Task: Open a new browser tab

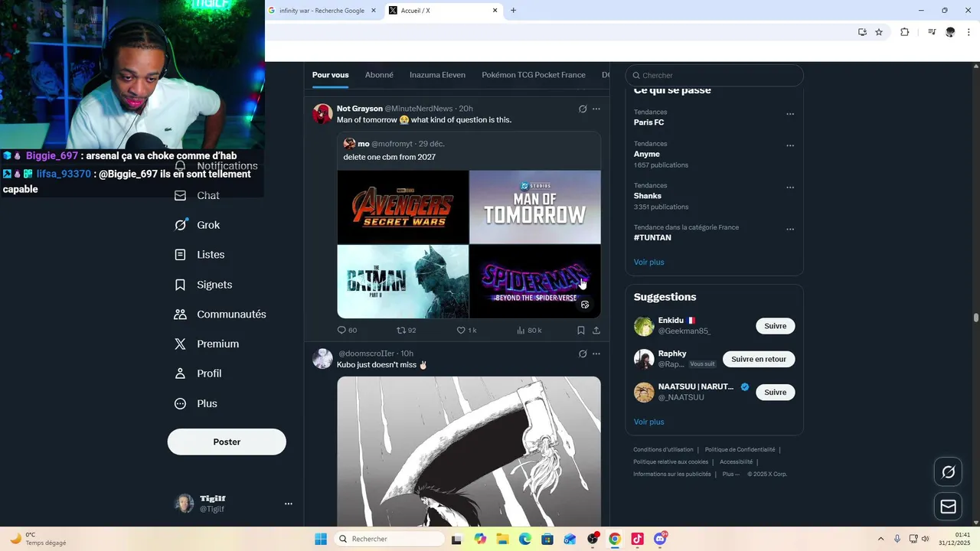Action: [513, 11]
